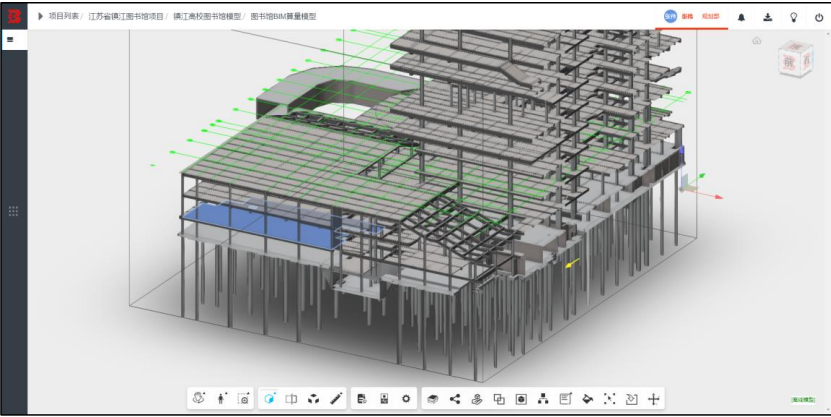Select the blue highlighted floor slab in the model
This screenshot has width=831, height=417.
tap(265, 225)
